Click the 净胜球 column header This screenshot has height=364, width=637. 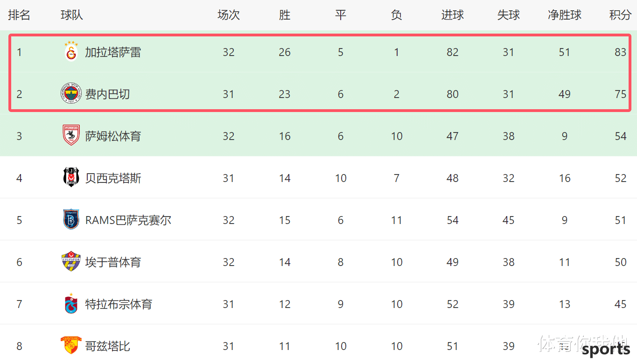[565, 15]
